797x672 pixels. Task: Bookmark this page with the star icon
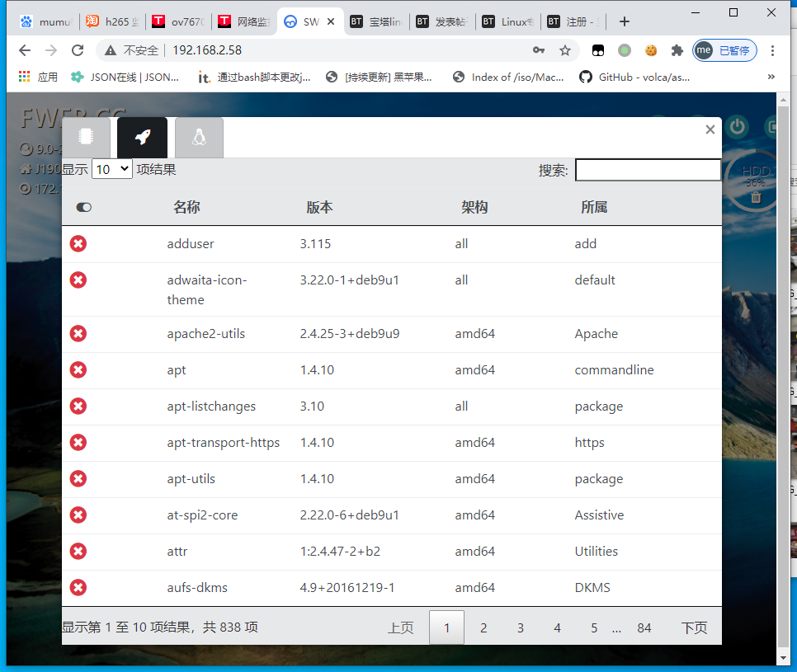(x=565, y=50)
